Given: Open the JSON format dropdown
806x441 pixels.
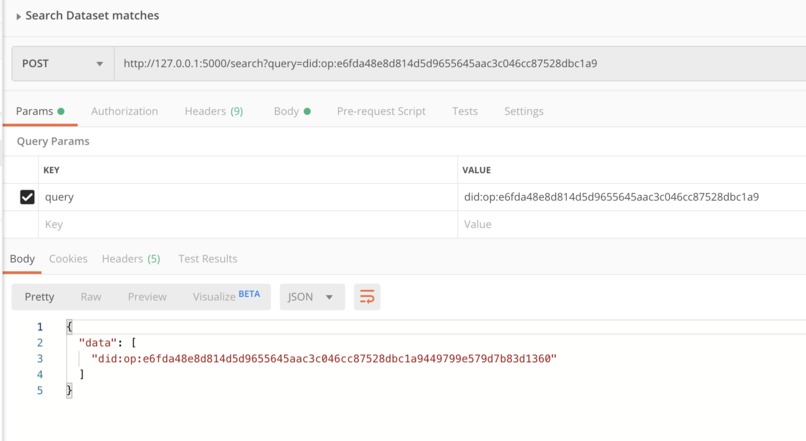Looking at the screenshot, I should coord(312,297).
